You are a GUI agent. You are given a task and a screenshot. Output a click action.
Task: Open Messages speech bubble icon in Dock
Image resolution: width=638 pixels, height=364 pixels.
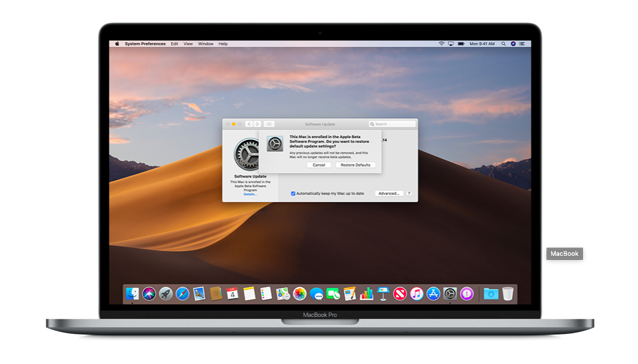coord(316,293)
